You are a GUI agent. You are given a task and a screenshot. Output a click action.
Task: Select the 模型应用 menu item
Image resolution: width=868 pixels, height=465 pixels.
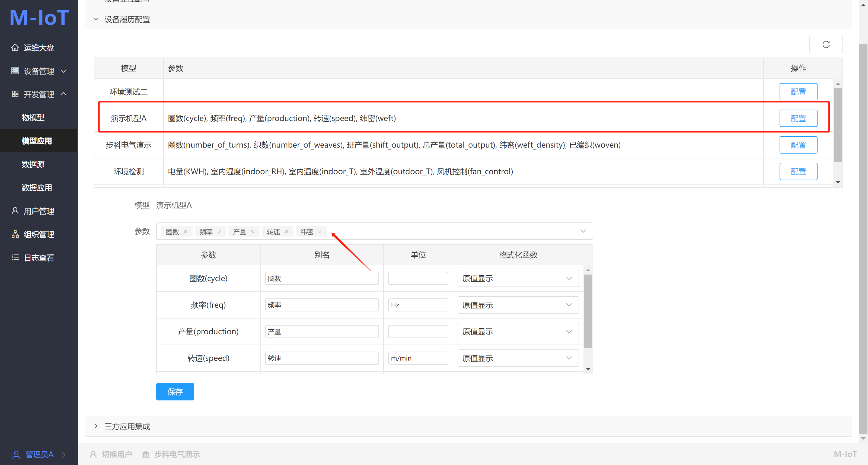(x=39, y=141)
